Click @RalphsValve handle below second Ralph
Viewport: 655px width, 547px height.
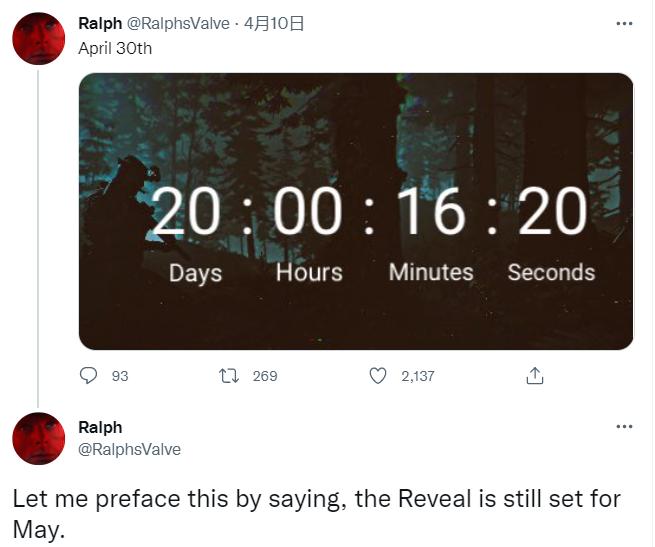coord(130,449)
